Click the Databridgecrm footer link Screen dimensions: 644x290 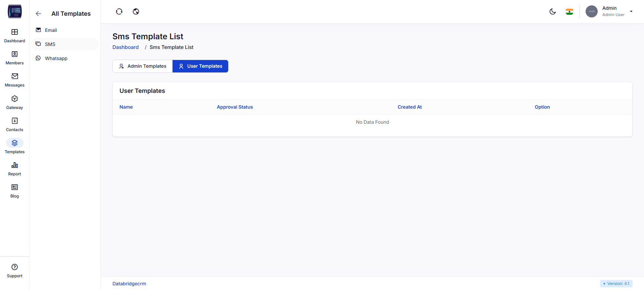129,284
